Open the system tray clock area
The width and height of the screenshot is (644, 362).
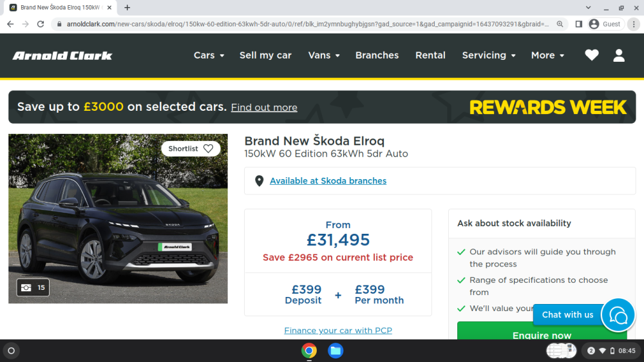(611, 350)
